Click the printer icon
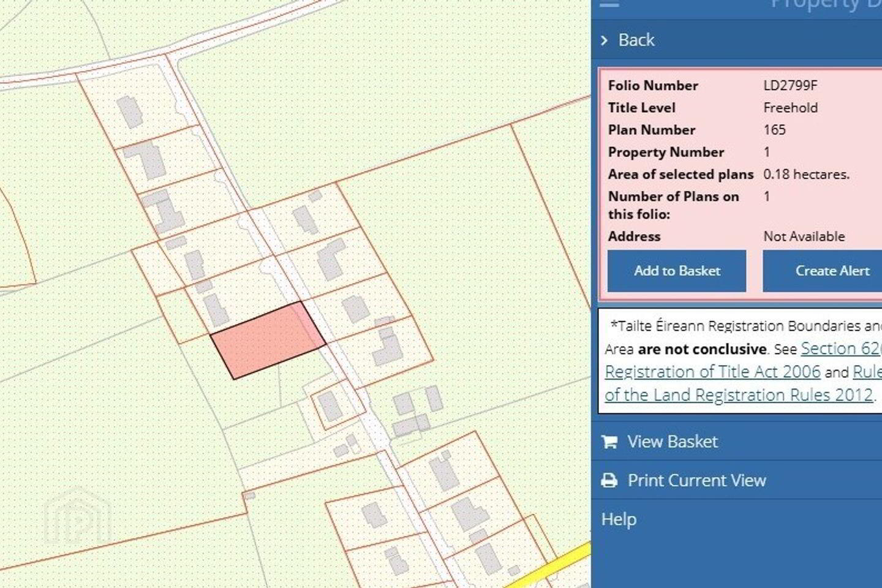 (609, 480)
